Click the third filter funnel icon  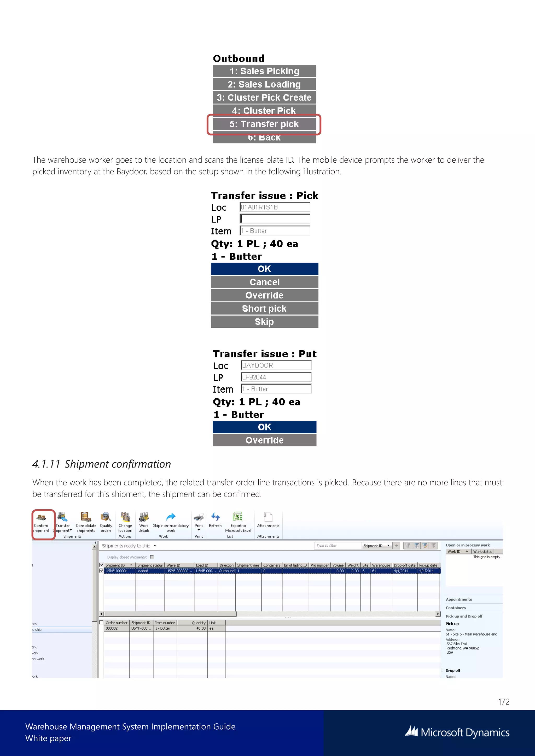(425, 546)
